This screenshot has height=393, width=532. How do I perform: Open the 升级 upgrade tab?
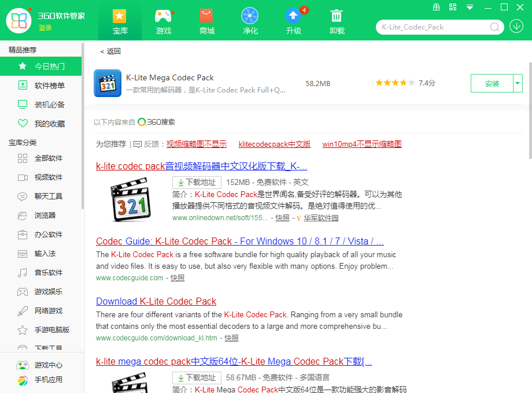coord(294,22)
